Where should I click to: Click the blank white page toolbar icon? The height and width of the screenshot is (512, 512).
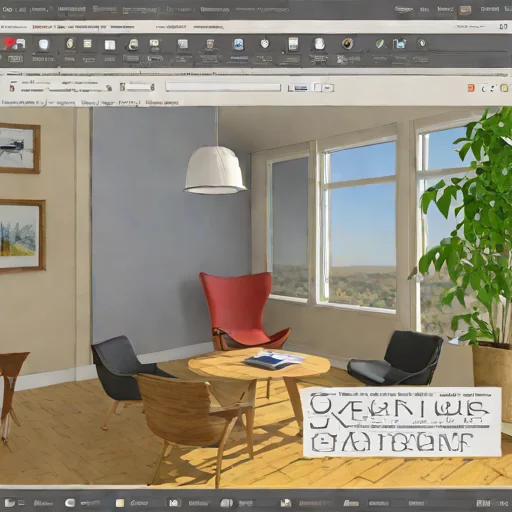(x=110, y=45)
